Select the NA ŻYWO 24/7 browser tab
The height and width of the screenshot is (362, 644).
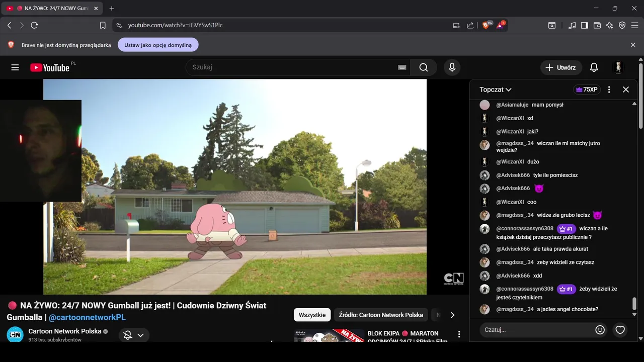point(52,9)
